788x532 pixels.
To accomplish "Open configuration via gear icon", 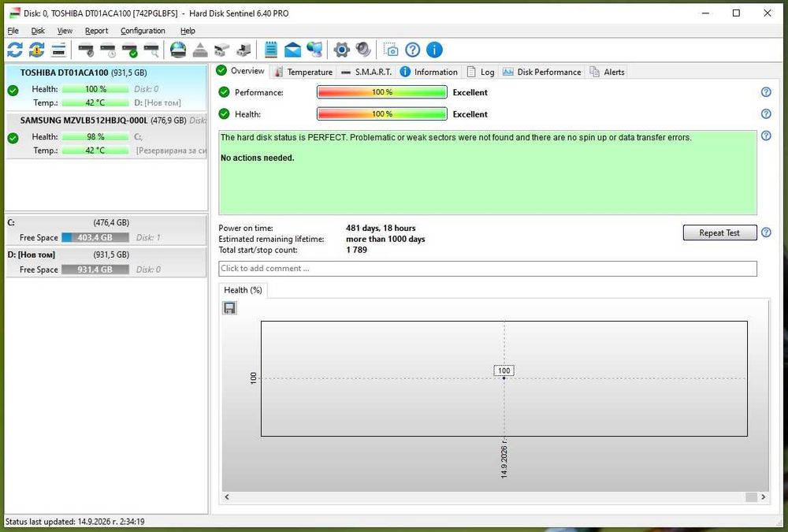I will click(342, 50).
